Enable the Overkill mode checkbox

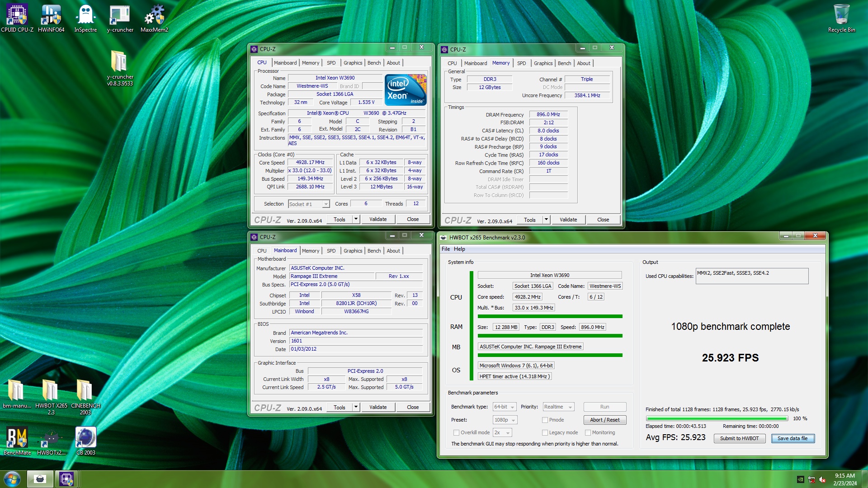(456, 432)
